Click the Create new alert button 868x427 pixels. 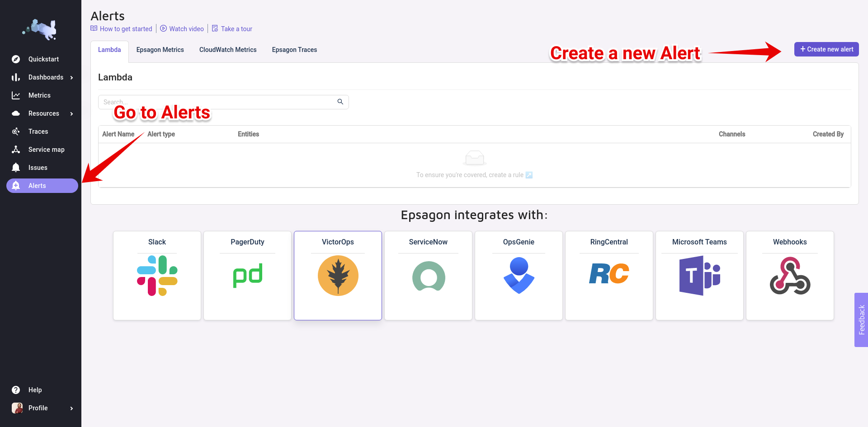826,49
